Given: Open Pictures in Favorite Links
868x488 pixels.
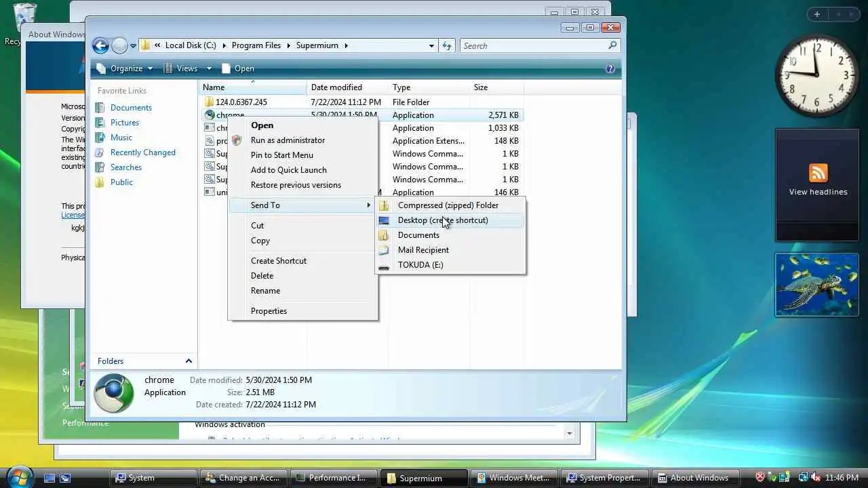Looking at the screenshot, I should [x=125, y=123].
